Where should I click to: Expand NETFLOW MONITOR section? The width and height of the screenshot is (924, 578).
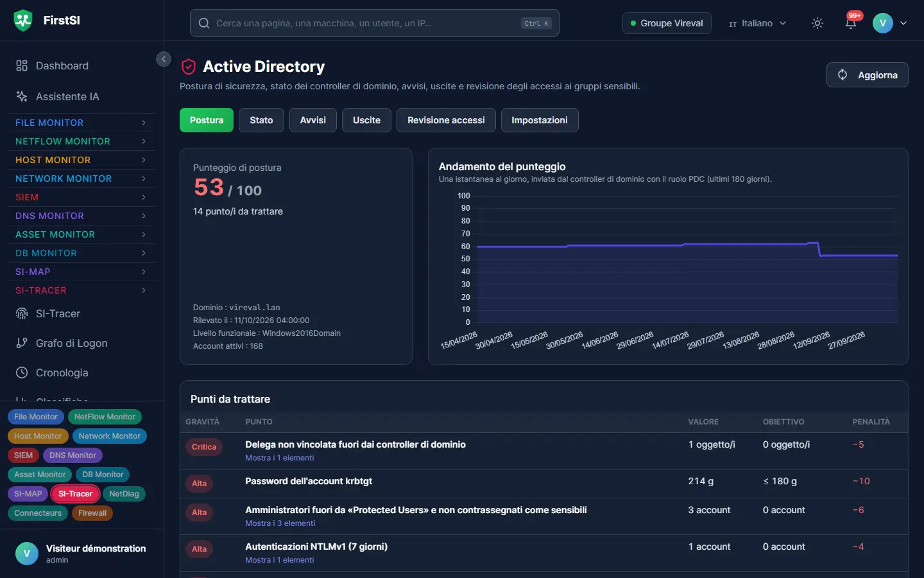pos(81,141)
